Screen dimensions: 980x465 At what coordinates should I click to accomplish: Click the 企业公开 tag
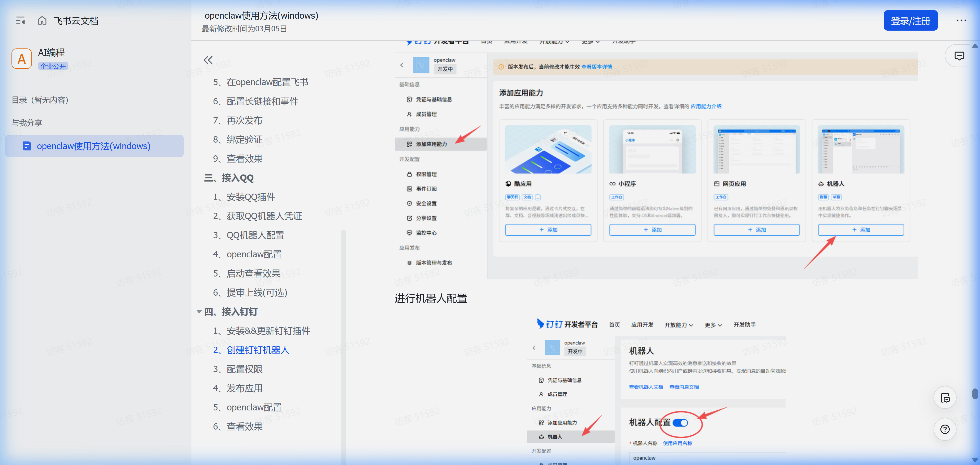(53, 66)
